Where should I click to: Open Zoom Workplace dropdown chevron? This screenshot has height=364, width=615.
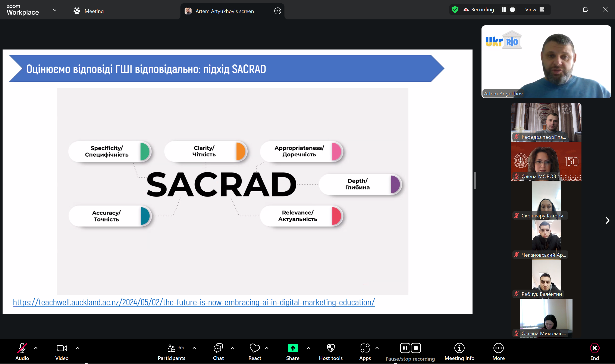coord(54,10)
